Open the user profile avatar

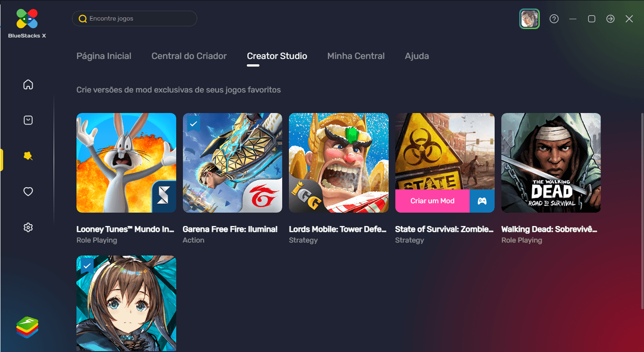(530, 19)
